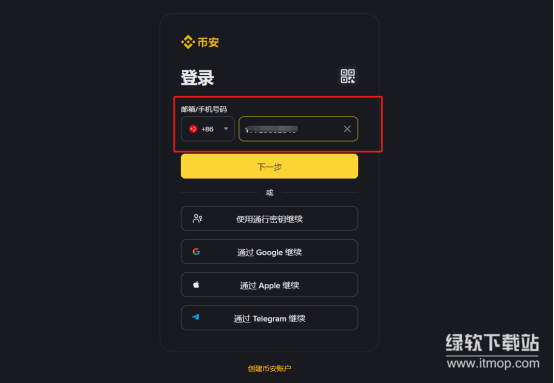This screenshot has height=383, width=554.
Task: Click the Telegram paper plane icon
Action: pos(196,317)
